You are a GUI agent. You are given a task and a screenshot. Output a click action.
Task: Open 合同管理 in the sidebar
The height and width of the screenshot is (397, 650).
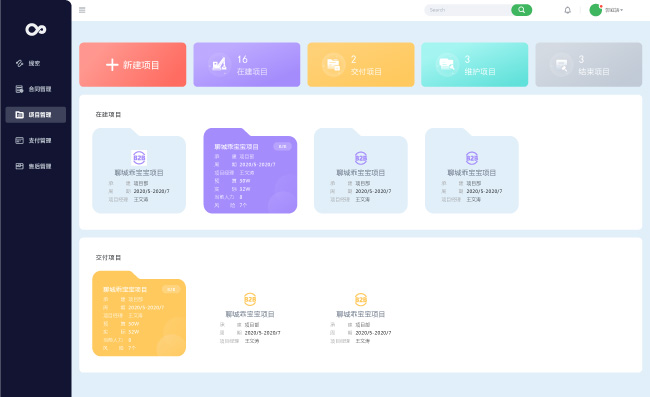[x=36, y=89]
